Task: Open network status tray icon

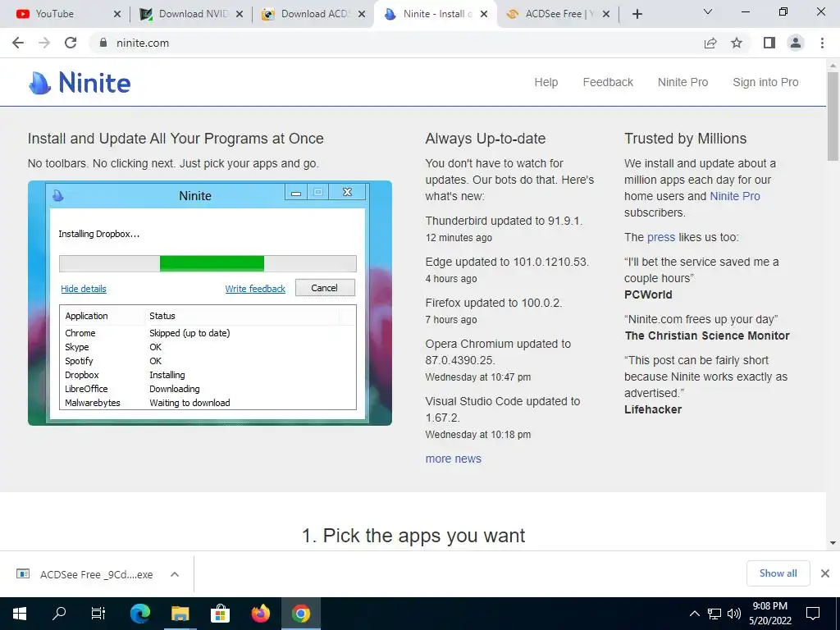Action: pos(714,614)
